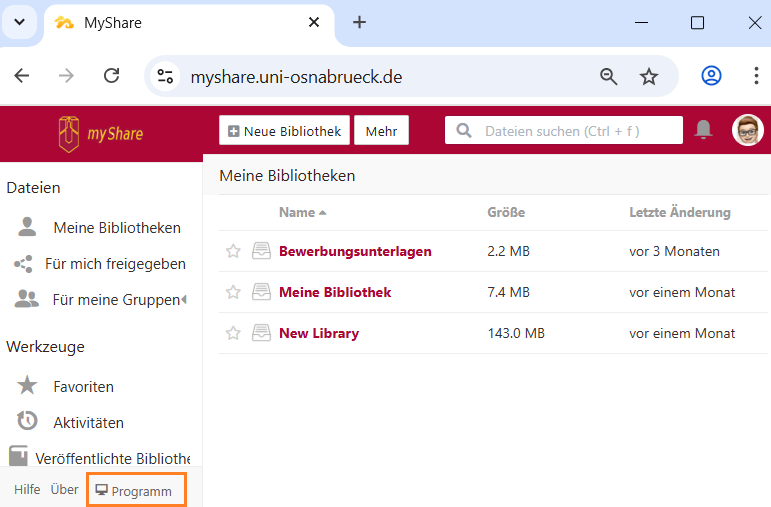Select Für mich freigegeben share item
This screenshot has height=507, width=771.
(x=115, y=264)
